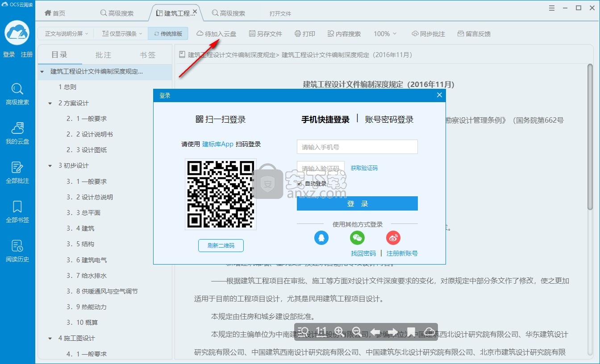Click the 1:1 actual size icon
This screenshot has width=600, height=364.
321,331
